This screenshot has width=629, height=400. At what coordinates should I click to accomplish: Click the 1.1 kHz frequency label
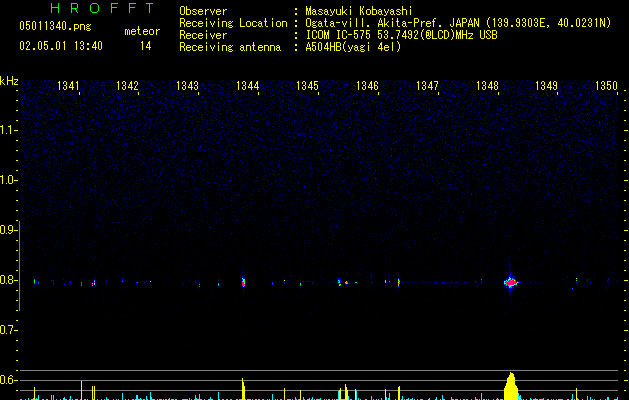(x=8, y=130)
